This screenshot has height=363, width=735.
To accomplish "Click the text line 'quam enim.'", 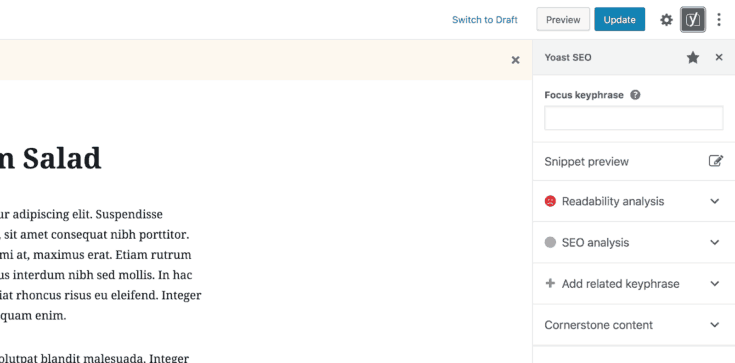I will 33,316.
